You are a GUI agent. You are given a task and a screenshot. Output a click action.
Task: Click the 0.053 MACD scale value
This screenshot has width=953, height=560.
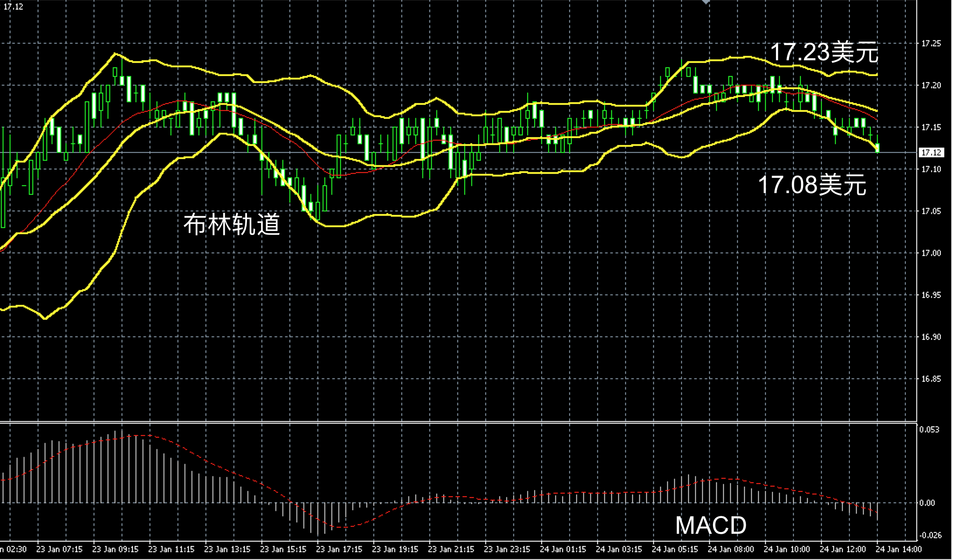(x=929, y=429)
